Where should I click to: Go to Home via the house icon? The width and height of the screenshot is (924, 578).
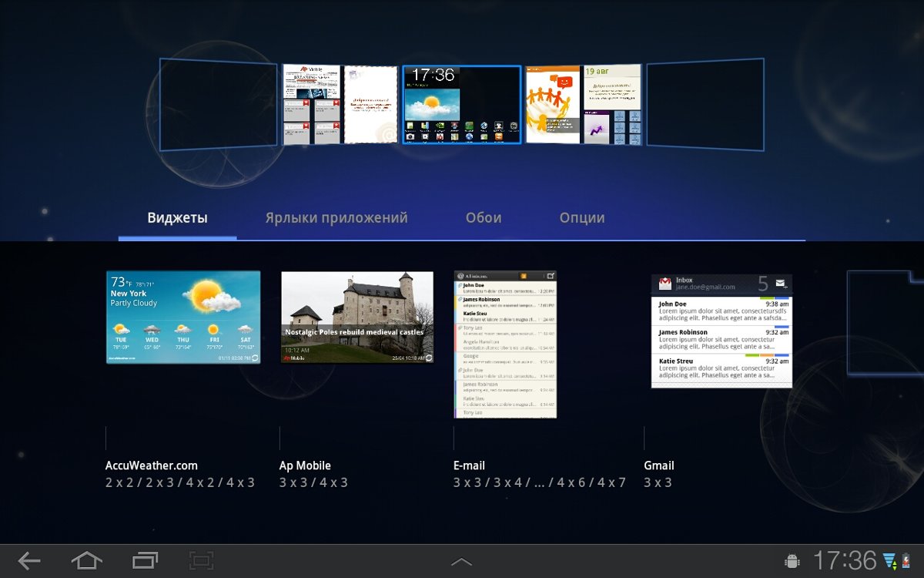click(86, 561)
